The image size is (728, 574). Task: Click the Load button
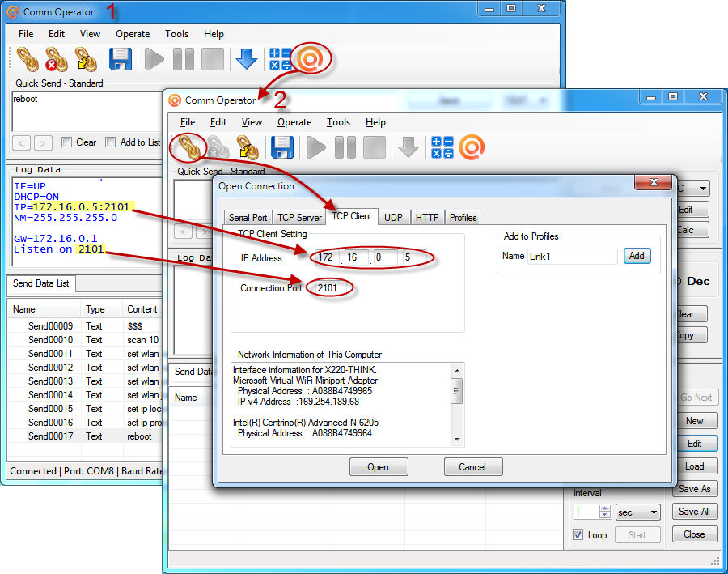pyautogui.click(x=694, y=466)
